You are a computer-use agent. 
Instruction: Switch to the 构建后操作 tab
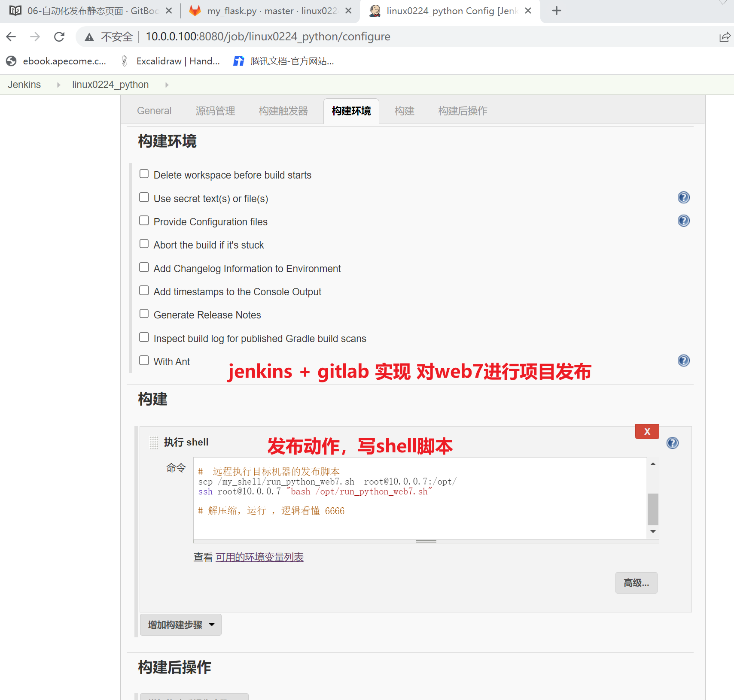pyautogui.click(x=463, y=111)
